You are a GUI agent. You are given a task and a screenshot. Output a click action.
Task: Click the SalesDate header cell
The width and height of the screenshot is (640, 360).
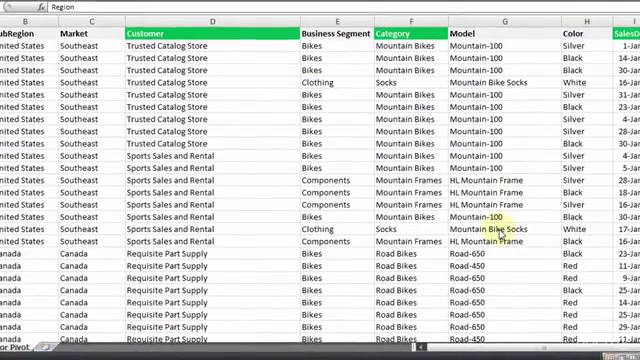click(627, 33)
